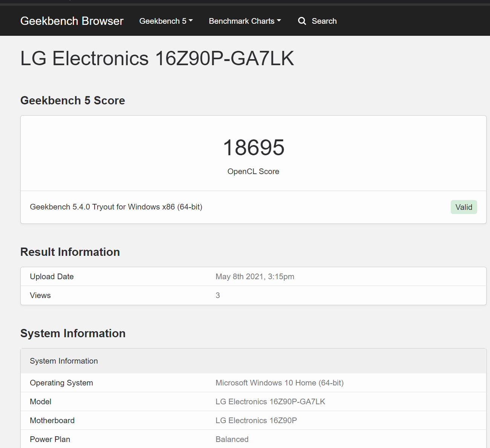Image resolution: width=490 pixels, height=448 pixels.
Task: Click the large System Information section heading
Action: (x=73, y=333)
